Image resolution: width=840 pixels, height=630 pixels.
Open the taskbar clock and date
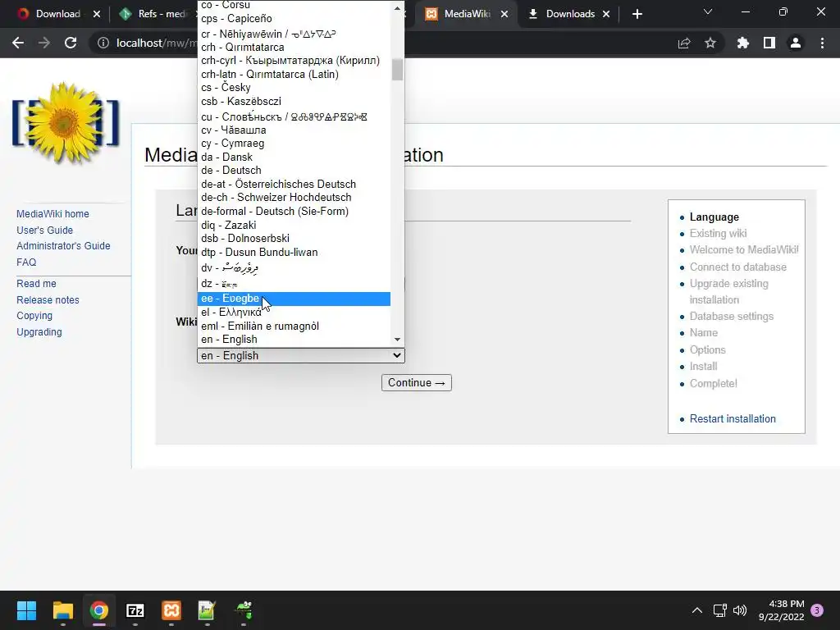(781, 610)
